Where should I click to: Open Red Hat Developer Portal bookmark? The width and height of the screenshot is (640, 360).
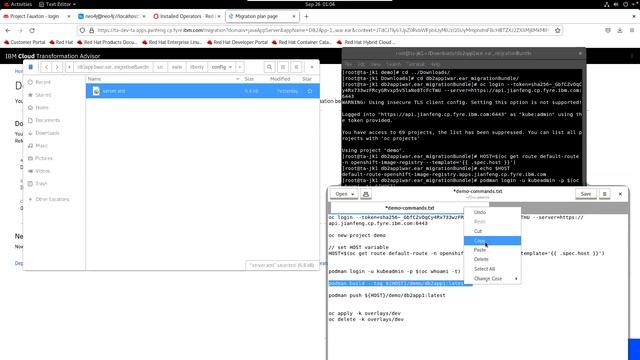(237, 42)
